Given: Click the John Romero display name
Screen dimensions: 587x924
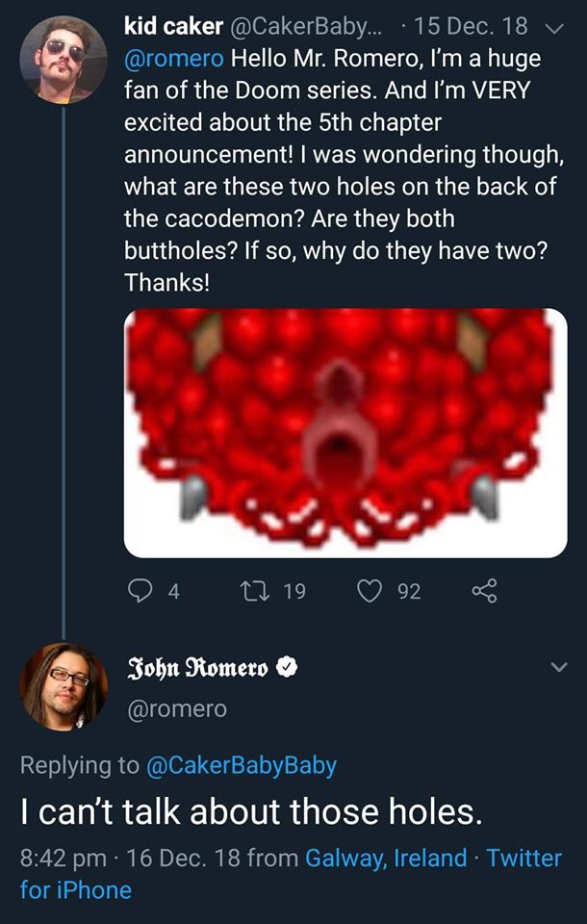Looking at the screenshot, I should click(198, 668).
